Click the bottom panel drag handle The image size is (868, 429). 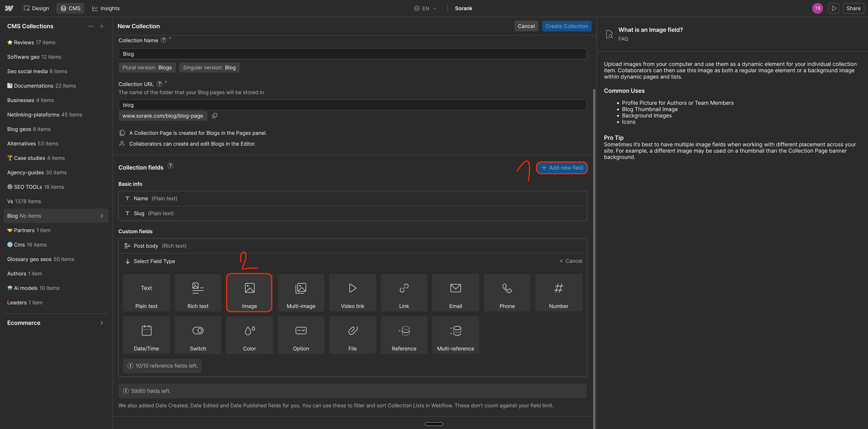pyautogui.click(x=434, y=424)
